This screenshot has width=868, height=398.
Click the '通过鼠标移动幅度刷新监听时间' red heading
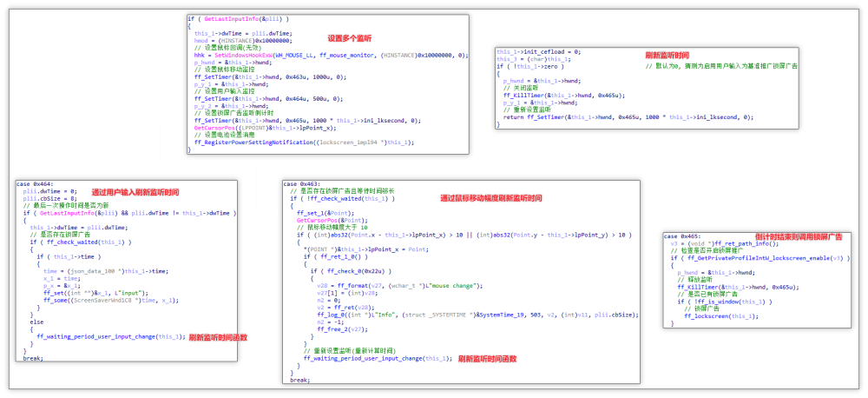point(490,198)
